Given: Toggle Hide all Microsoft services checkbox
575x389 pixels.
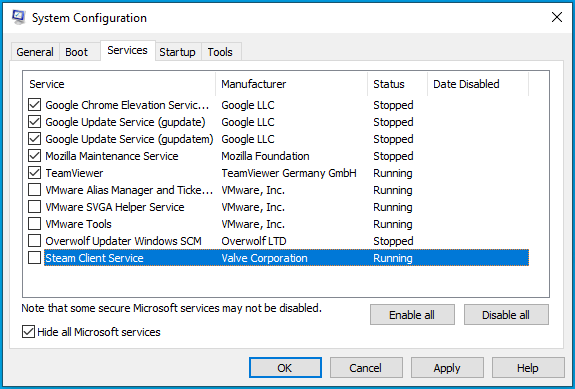Looking at the screenshot, I should point(28,332).
